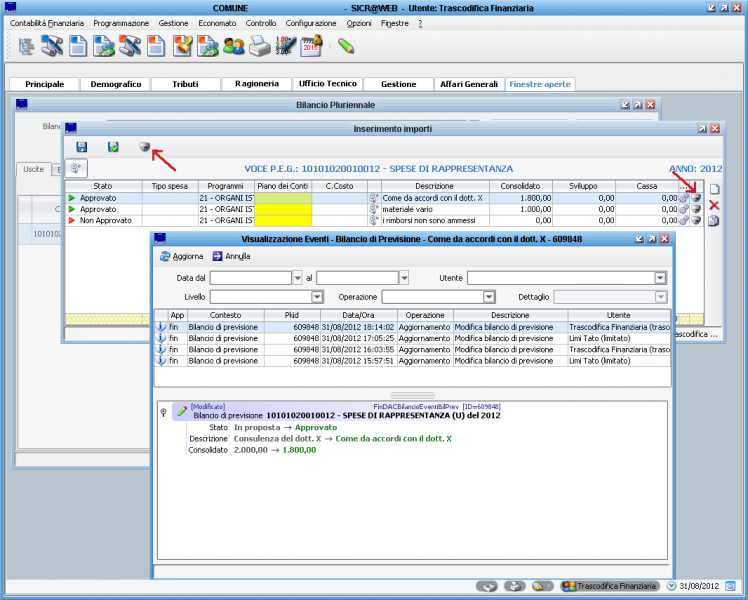Click the new blank row icon right of the grid
The height and width of the screenshot is (600, 748).
[714, 189]
